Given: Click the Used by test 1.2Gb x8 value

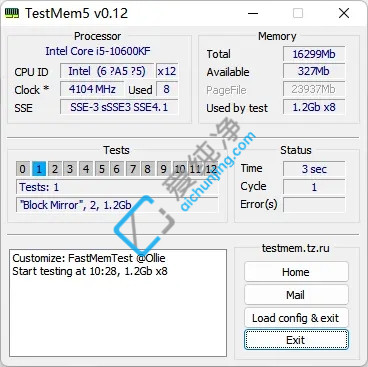Looking at the screenshot, I should (x=314, y=107).
